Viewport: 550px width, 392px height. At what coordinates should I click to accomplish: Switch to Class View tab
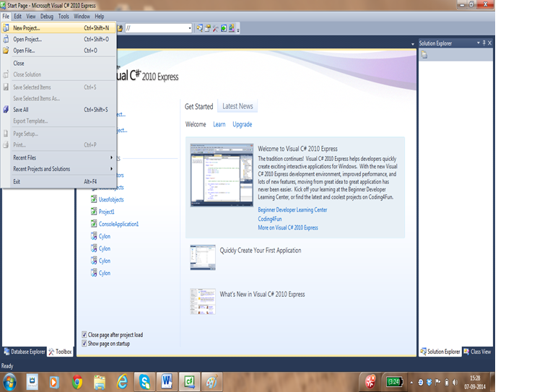coord(477,352)
